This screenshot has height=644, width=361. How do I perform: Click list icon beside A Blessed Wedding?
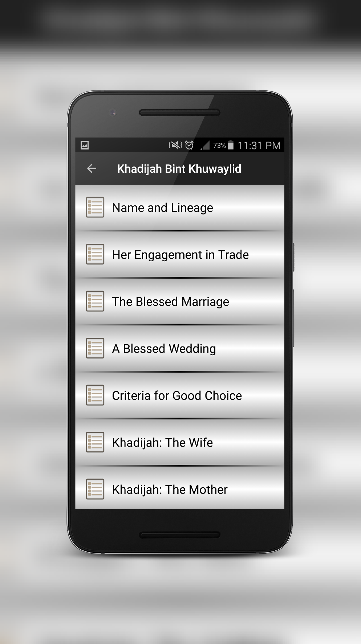tap(95, 348)
